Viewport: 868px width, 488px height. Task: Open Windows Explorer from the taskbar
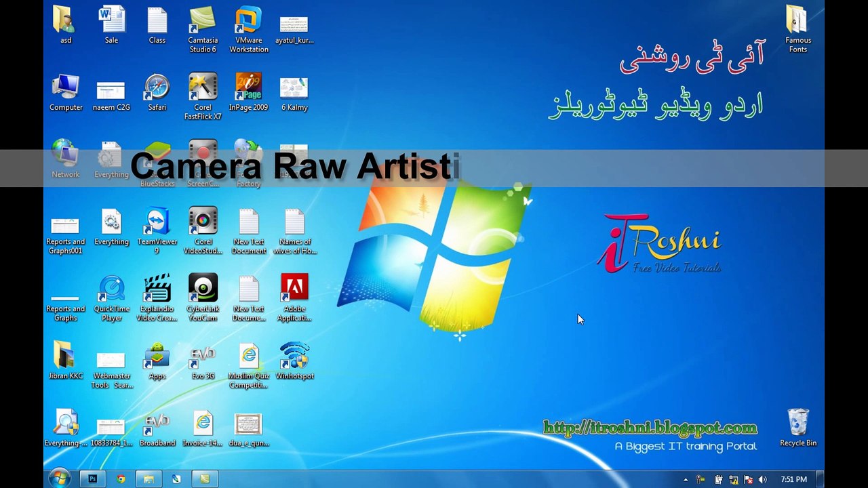[x=149, y=479]
